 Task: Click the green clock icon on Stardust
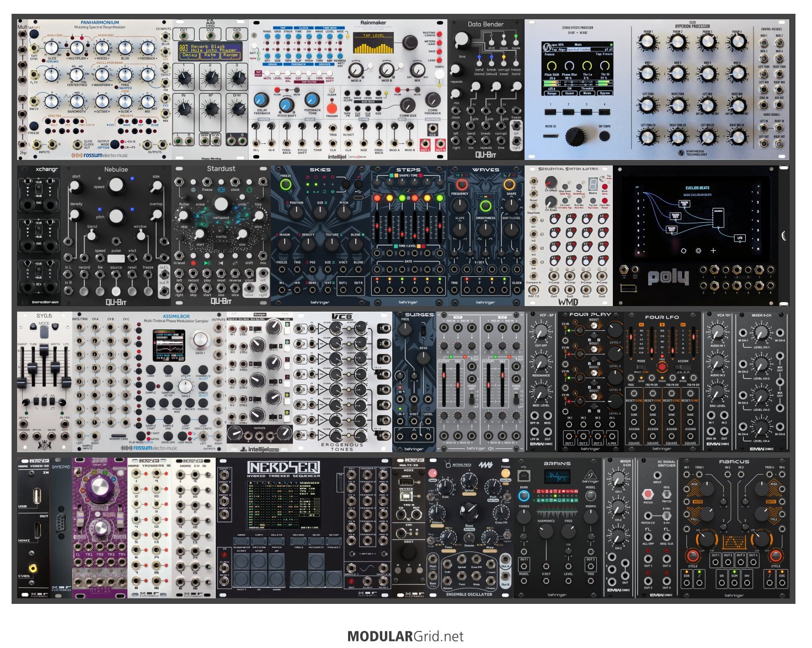(250, 189)
